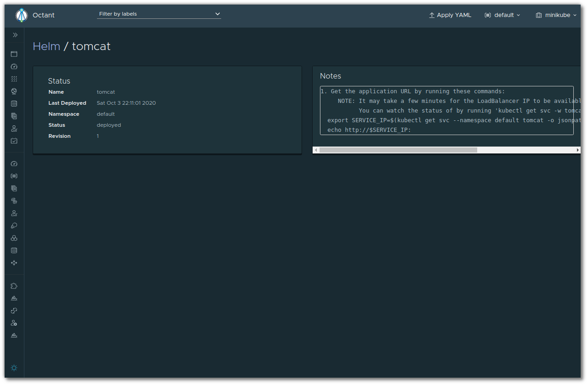Click the Octant logo

coord(22,15)
